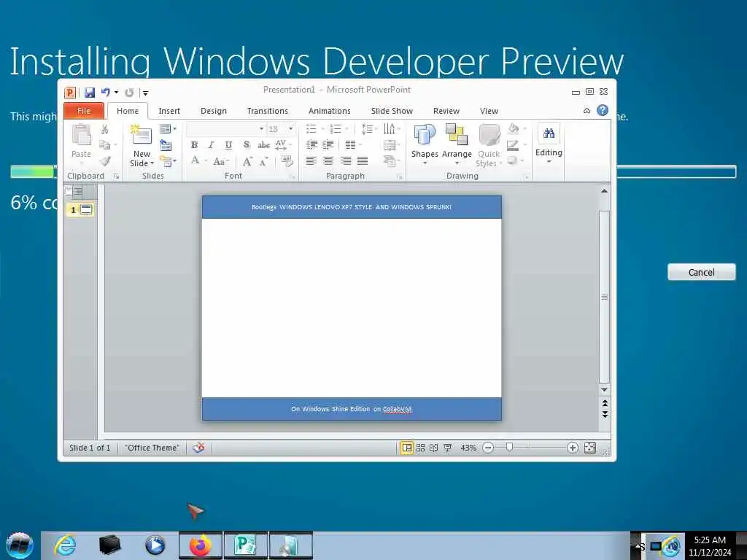Select Normal view in status bar
The image size is (747, 560).
tap(406, 448)
